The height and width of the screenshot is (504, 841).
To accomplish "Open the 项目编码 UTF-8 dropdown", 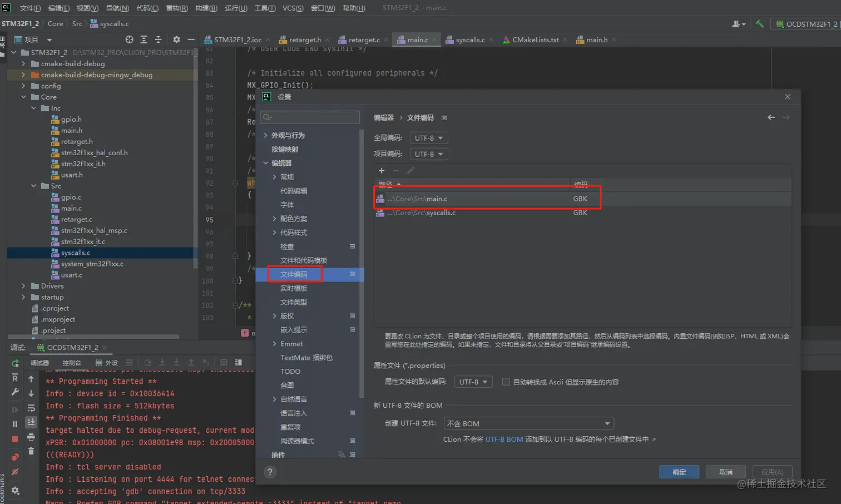I will 429,154.
